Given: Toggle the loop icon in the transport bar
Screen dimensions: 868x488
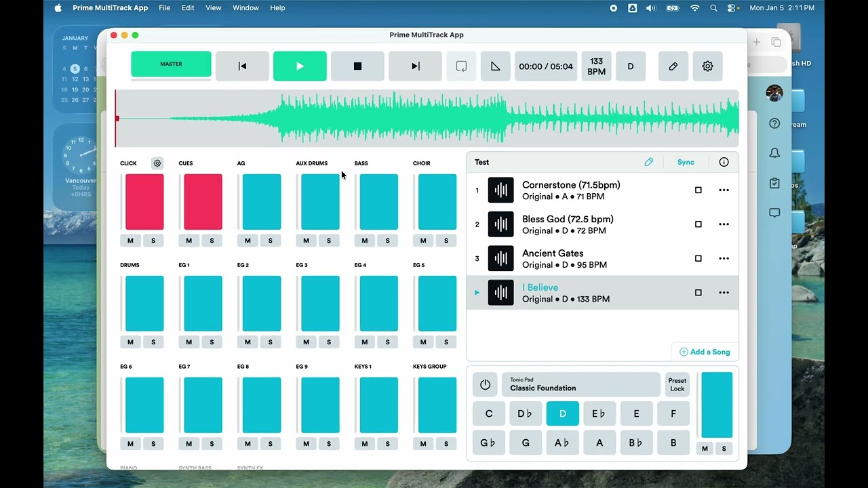Looking at the screenshot, I should pyautogui.click(x=461, y=66).
